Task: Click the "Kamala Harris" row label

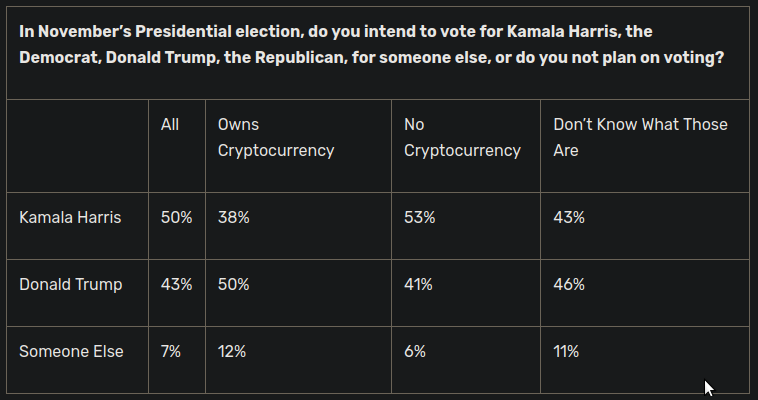Action: 70,218
